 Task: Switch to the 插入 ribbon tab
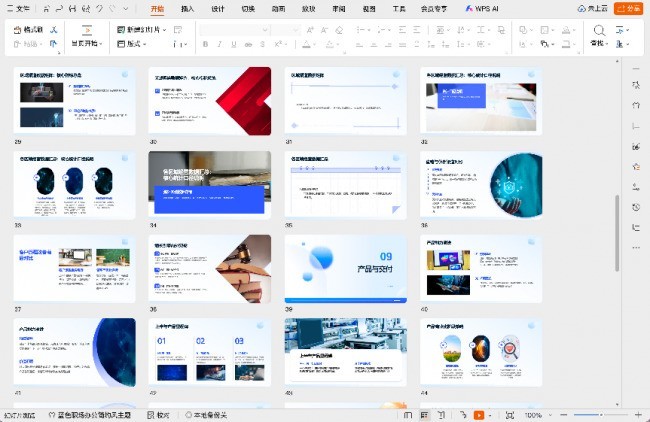pyautogui.click(x=187, y=8)
